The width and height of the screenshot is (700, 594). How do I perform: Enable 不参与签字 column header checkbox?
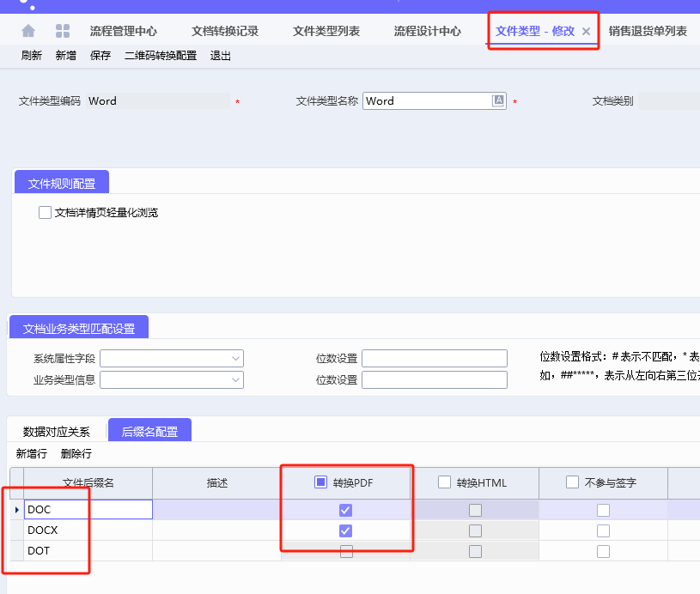[570, 480]
